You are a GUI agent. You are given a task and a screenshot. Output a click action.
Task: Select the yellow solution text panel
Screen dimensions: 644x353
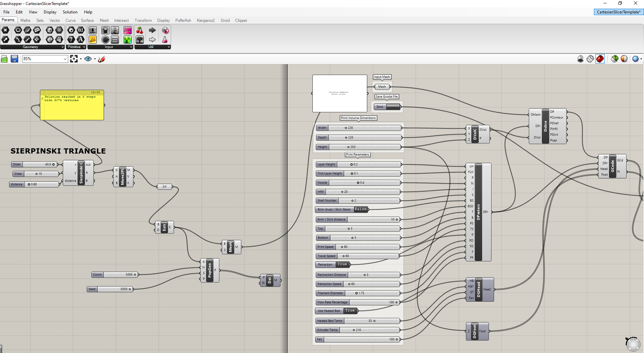point(72,105)
